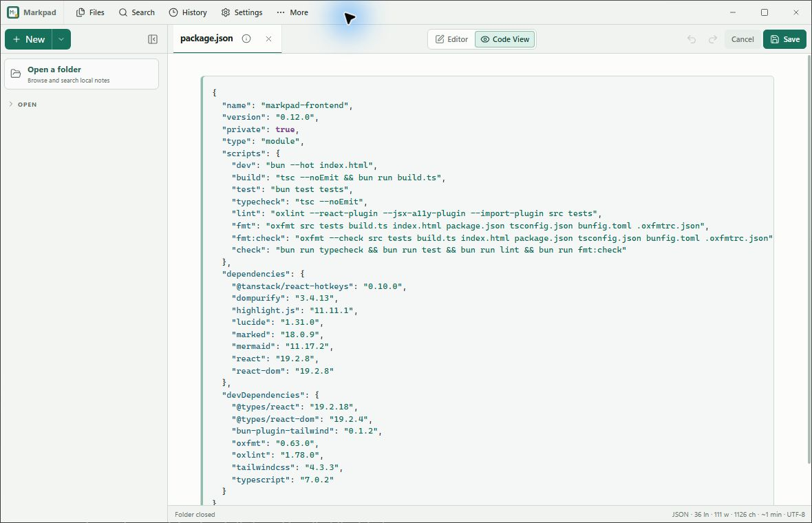Click the "tailwindcss": "4.3.3" line
Viewport: 812px width, 523px height.
(287, 467)
